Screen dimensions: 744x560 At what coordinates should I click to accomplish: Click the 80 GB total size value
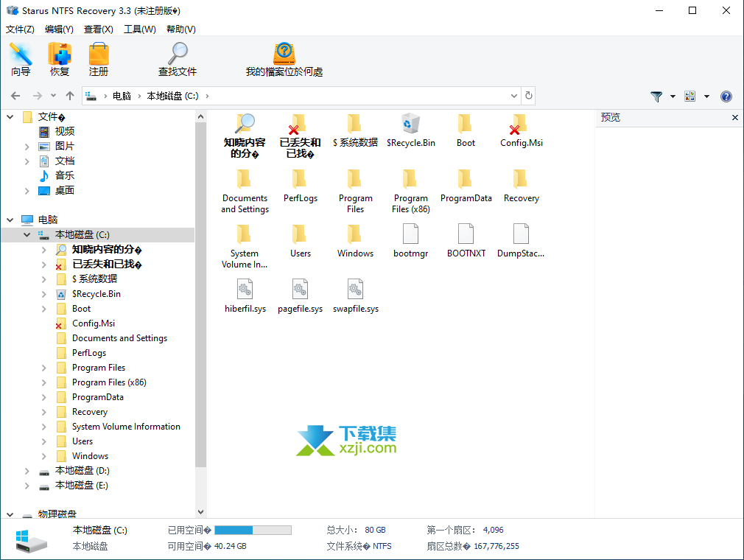[376, 530]
